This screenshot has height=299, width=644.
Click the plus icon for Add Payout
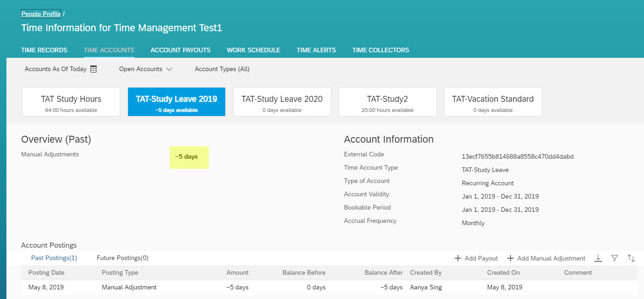[x=458, y=258]
